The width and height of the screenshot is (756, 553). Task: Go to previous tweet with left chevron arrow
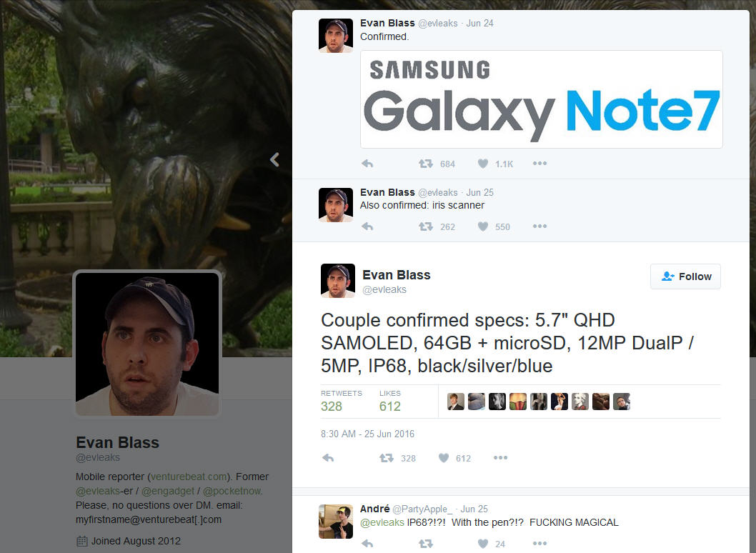point(275,159)
